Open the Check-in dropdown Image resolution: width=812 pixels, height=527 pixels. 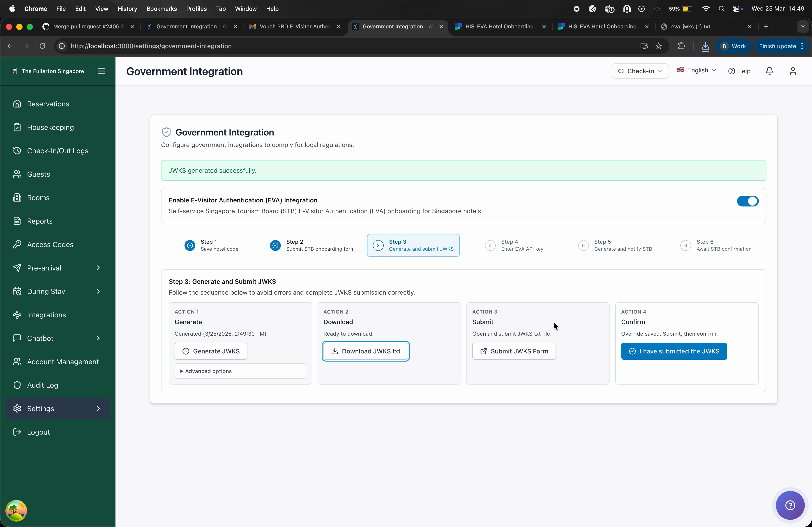[640, 71]
